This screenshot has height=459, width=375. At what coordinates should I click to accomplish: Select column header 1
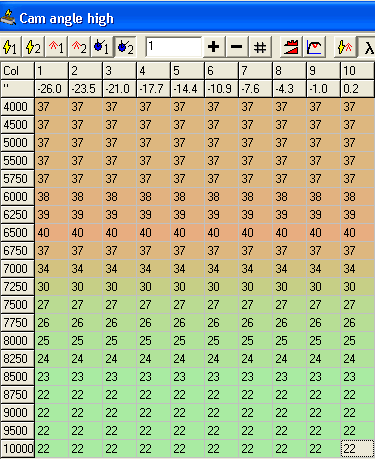pos(52,71)
